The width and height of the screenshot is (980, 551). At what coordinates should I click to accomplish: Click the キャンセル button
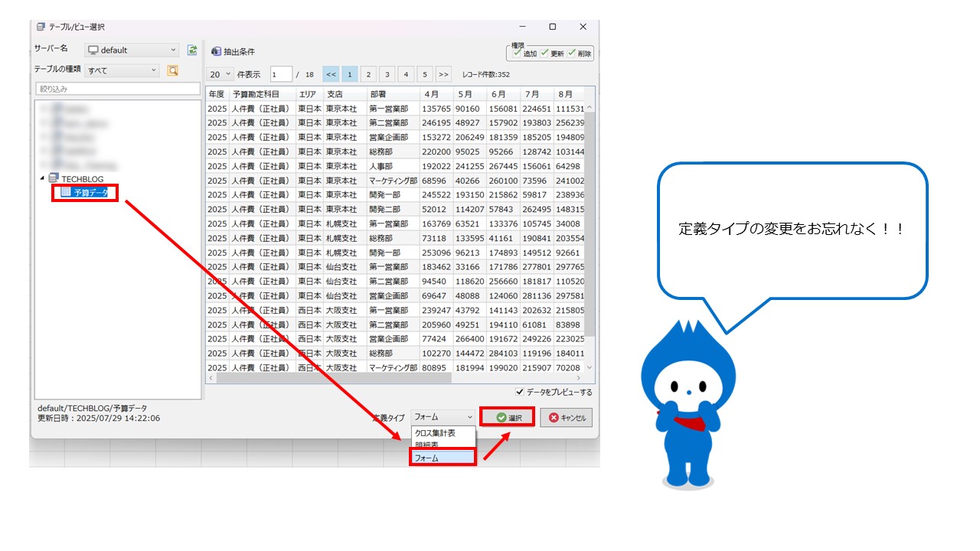(566, 418)
